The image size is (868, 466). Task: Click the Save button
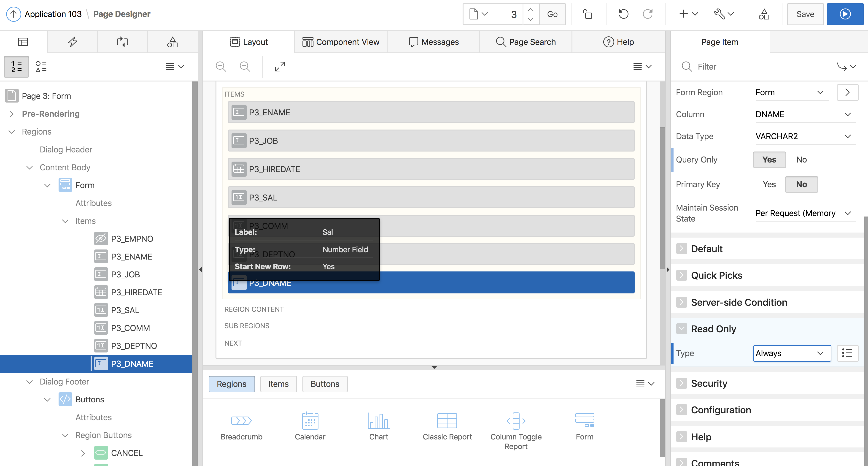tap(805, 14)
